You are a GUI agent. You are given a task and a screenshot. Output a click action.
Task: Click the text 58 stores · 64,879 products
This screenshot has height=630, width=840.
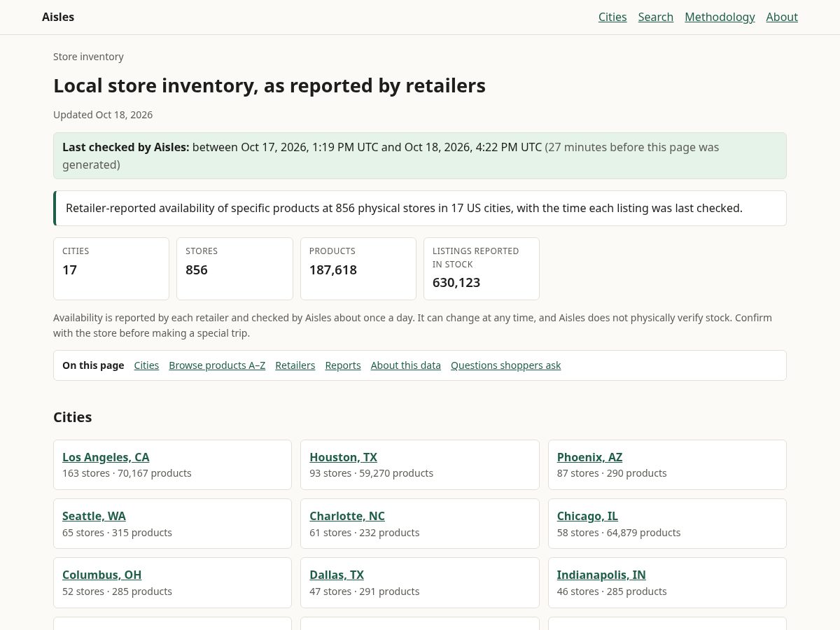point(619,533)
